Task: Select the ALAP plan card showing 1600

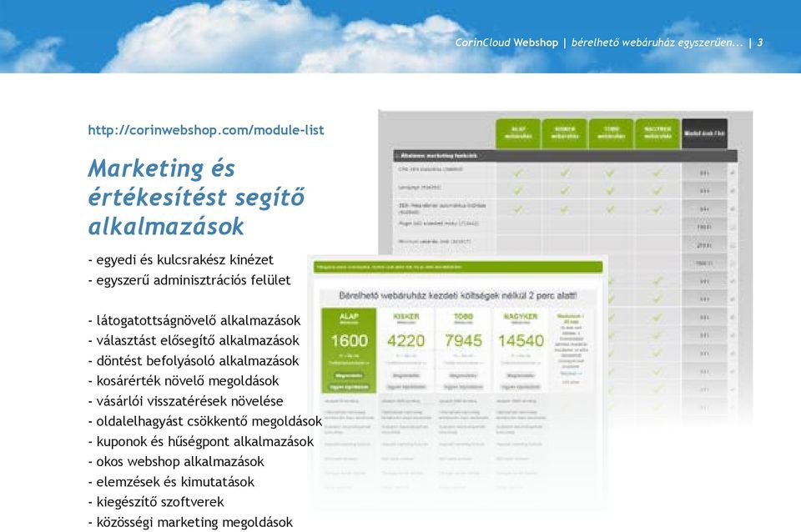Action: click(x=349, y=350)
